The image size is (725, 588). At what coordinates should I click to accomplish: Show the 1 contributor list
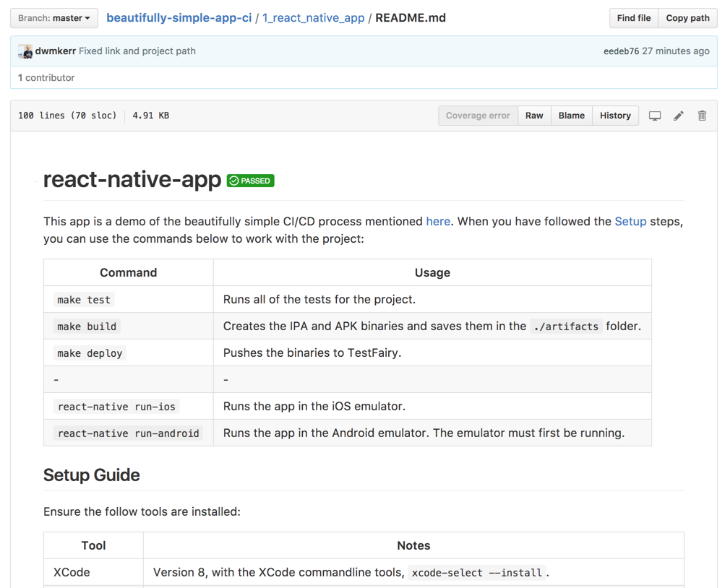click(46, 77)
